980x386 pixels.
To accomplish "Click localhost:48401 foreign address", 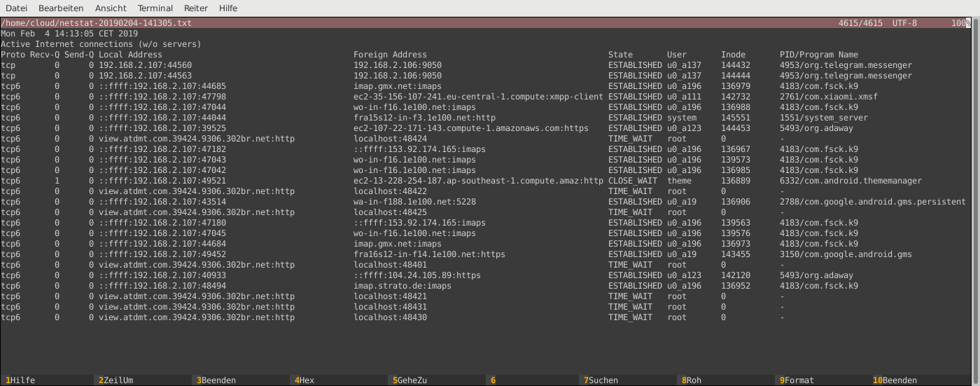I will pos(390,265).
